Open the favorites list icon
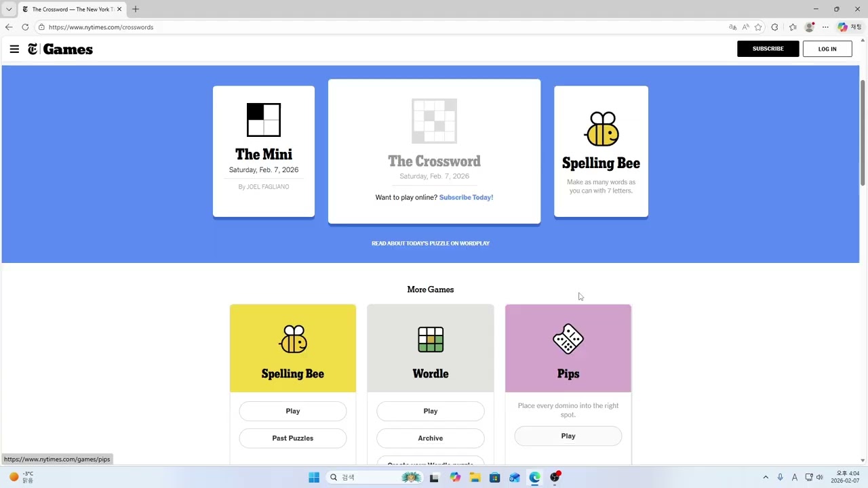This screenshot has height=488, width=868. 793,27
